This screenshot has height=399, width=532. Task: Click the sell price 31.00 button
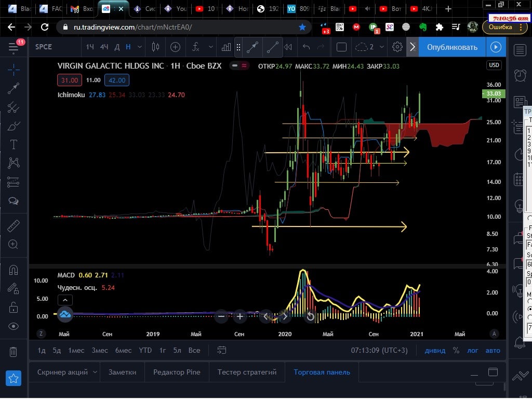70,81
